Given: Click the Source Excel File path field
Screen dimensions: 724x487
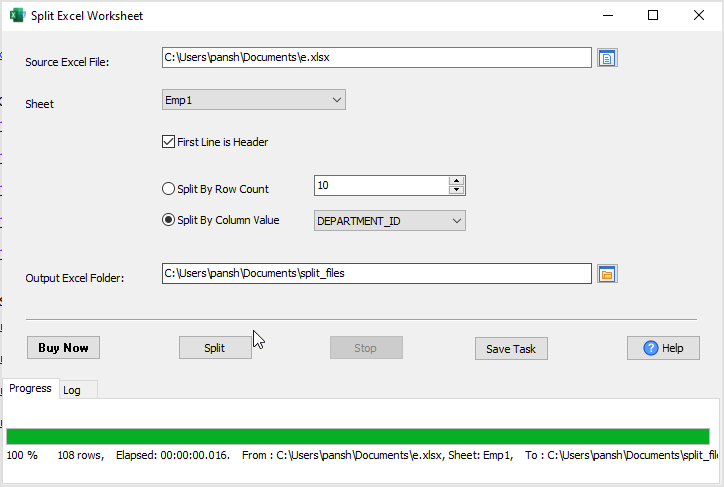Looking at the screenshot, I should click(376, 58).
